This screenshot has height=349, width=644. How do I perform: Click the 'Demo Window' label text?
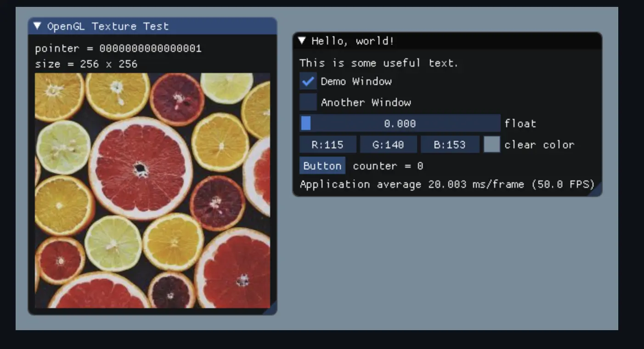(356, 81)
